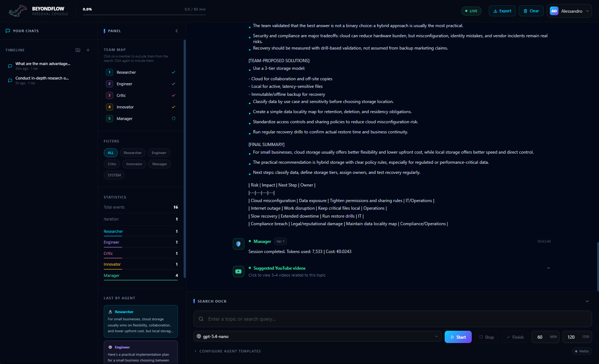Viewport: 599px width, 364px height.
Task: Click the Hello button
Action: coord(582,351)
